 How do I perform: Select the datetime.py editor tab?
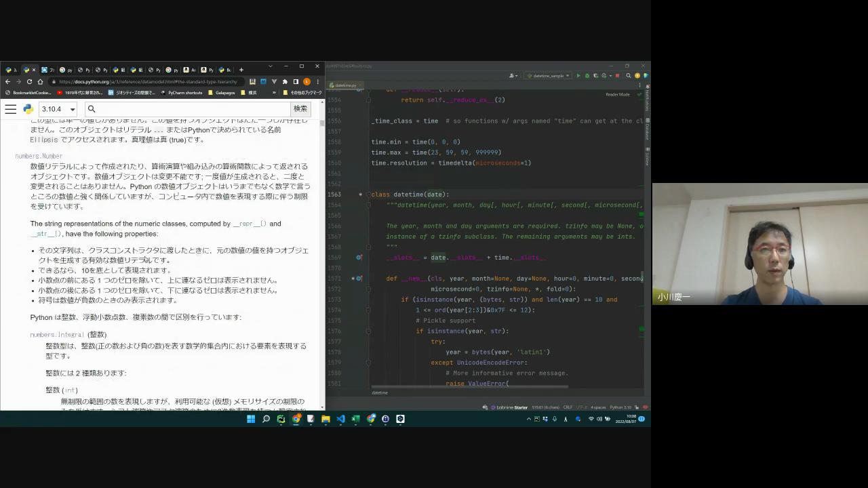click(346, 85)
